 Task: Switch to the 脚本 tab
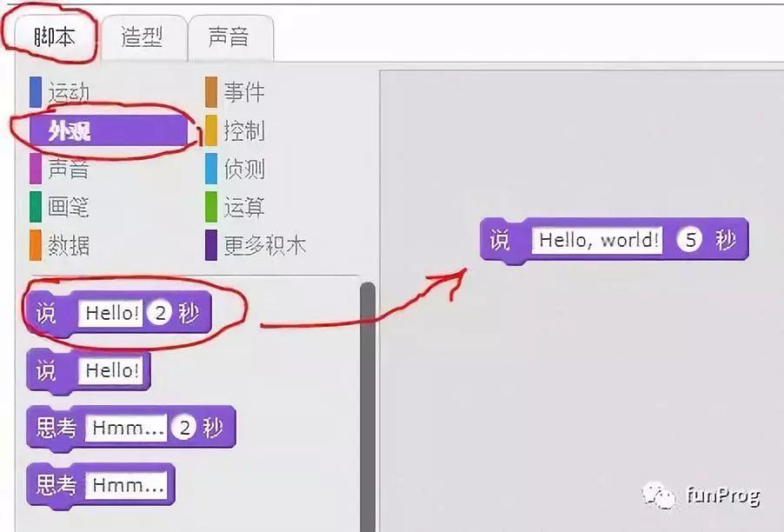coord(54,37)
